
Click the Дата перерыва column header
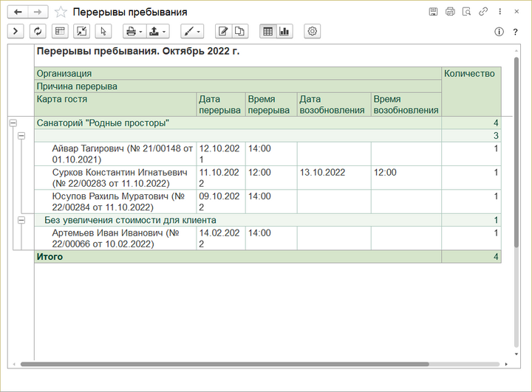coord(221,104)
